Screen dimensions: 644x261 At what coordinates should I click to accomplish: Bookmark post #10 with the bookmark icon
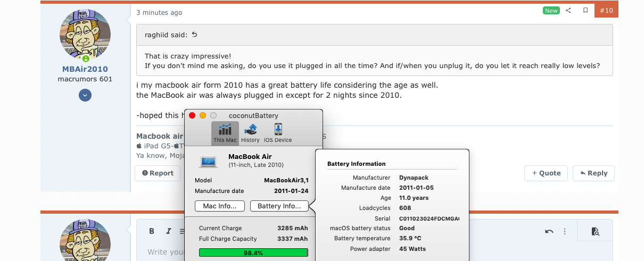pyautogui.click(x=585, y=10)
